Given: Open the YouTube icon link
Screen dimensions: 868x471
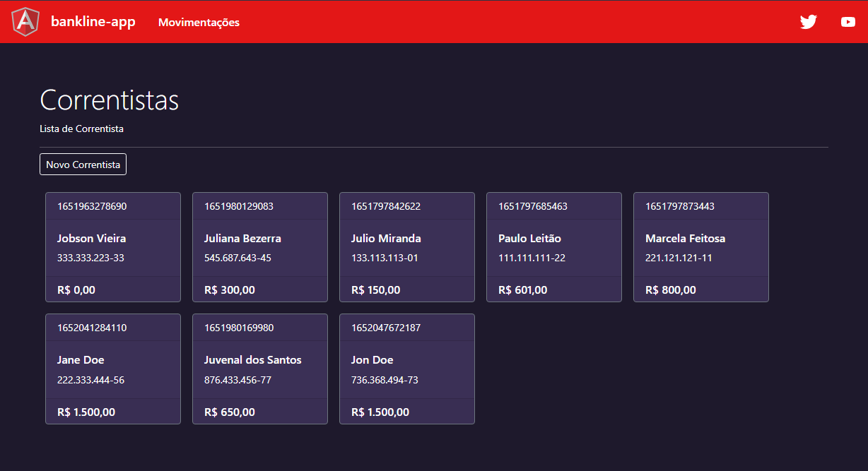Looking at the screenshot, I should (848, 22).
